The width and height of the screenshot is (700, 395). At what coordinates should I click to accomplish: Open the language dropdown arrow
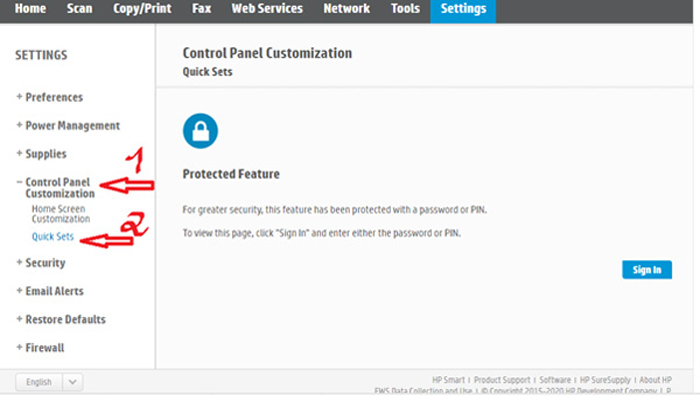73,382
